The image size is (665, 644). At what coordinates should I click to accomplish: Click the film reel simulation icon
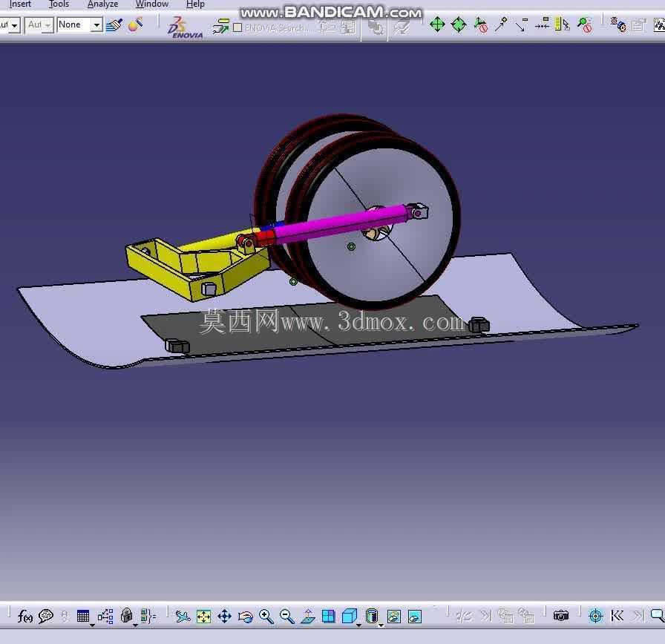(x=618, y=24)
